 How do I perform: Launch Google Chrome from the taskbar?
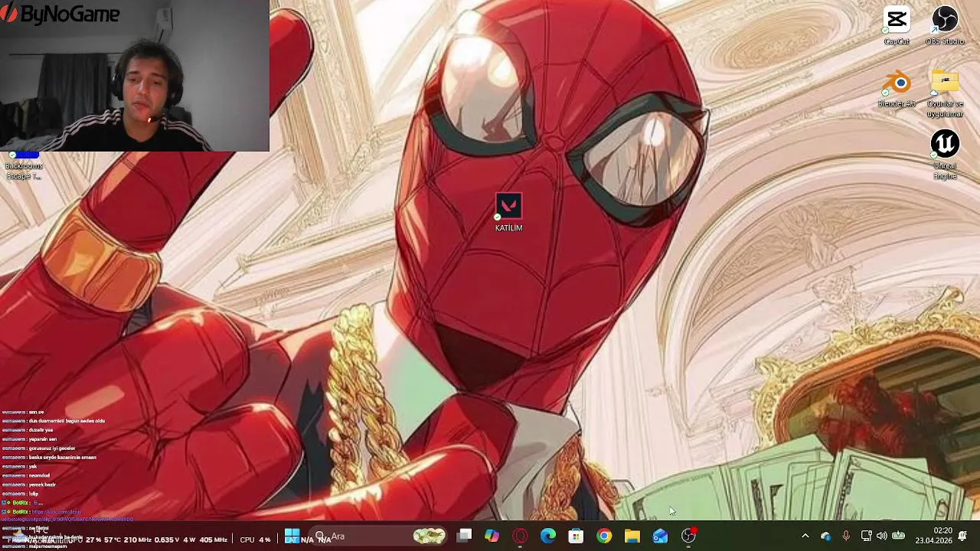pos(604,536)
